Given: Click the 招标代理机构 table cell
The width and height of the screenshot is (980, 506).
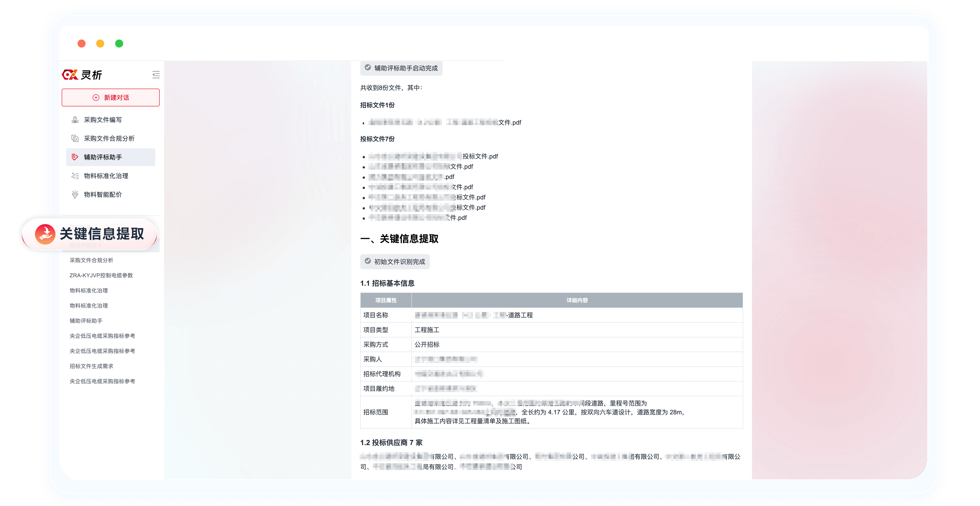Looking at the screenshot, I should pyautogui.click(x=386, y=374).
